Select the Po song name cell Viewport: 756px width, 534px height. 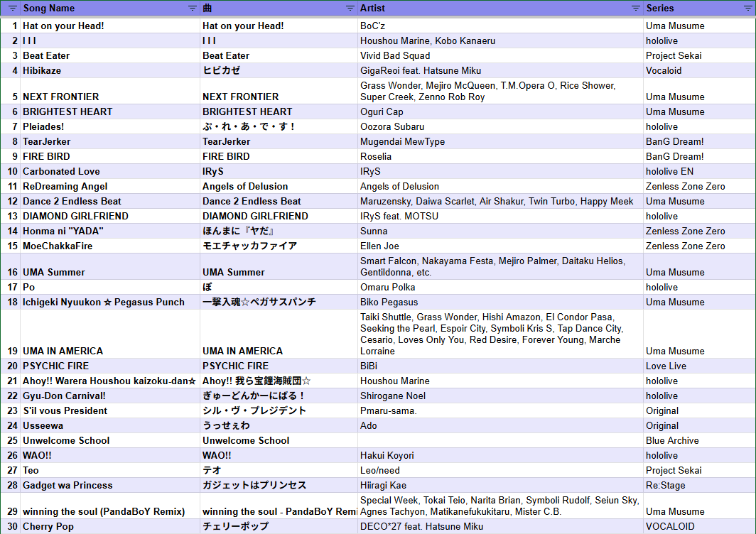[110, 288]
